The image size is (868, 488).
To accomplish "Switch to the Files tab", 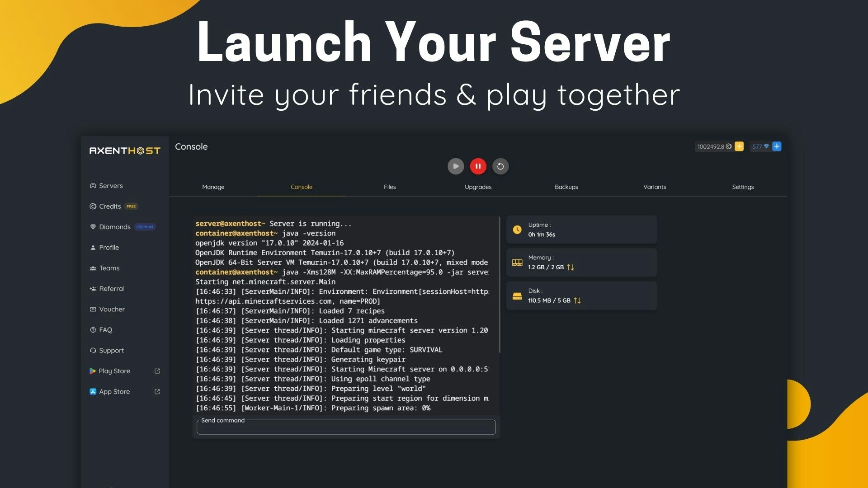I will coord(390,187).
